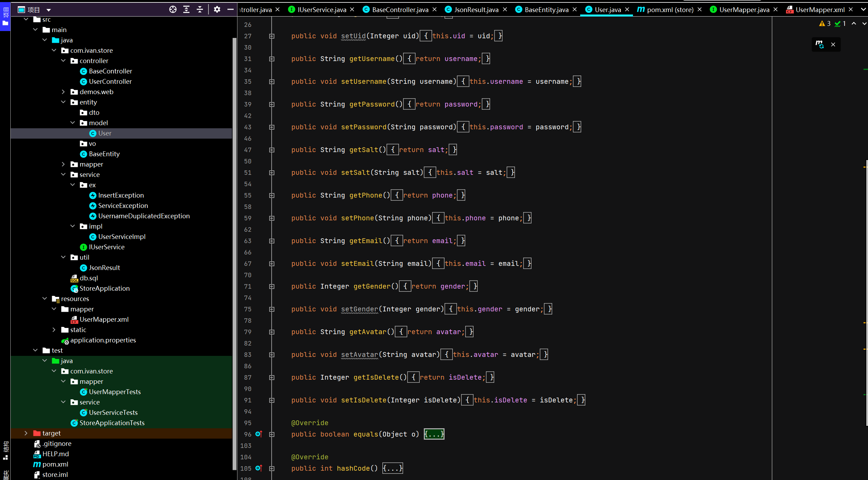This screenshot has width=868, height=480.
Task: Select pom.xml in project tree
Action: [55, 464]
